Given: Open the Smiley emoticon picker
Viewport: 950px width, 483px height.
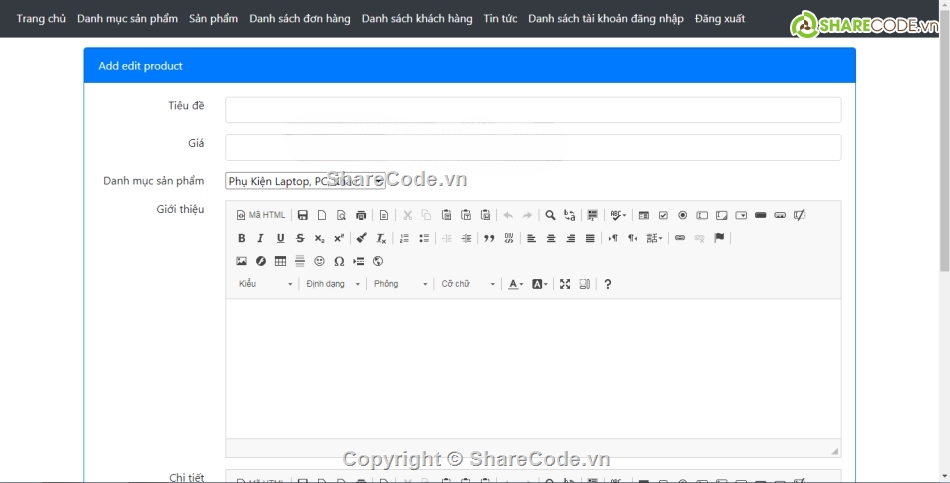Looking at the screenshot, I should tap(319, 261).
